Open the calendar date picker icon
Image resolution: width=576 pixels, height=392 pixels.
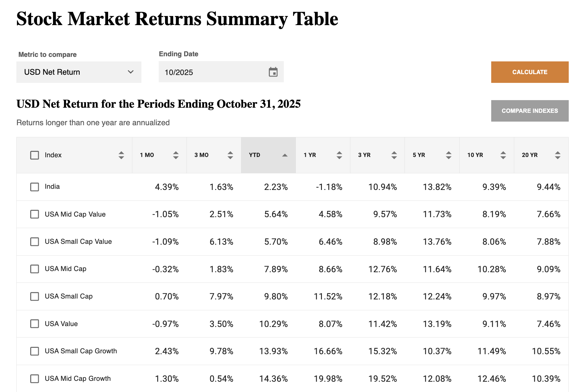[x=273, y=72]
